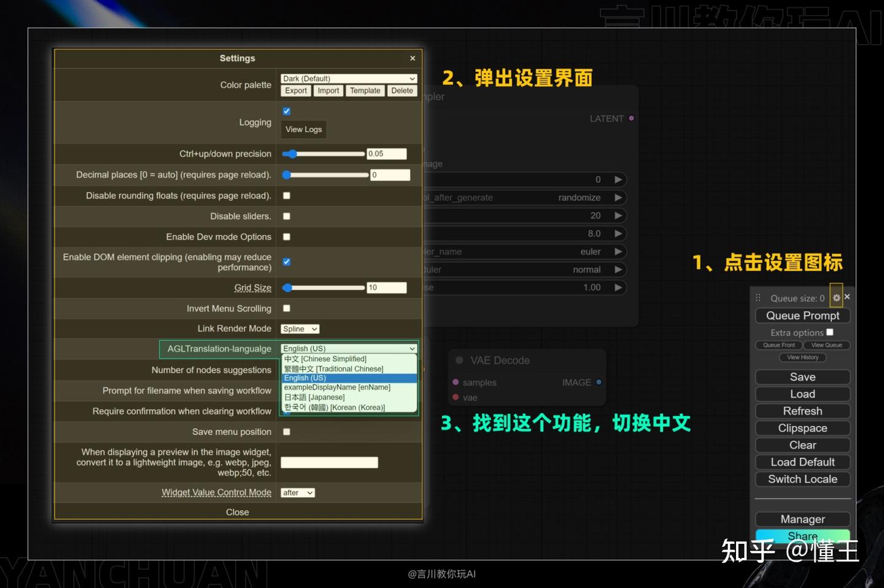Click right arrow on denoise value 1.00
Screen dimensions: 884x588
(x=618, y=287)
